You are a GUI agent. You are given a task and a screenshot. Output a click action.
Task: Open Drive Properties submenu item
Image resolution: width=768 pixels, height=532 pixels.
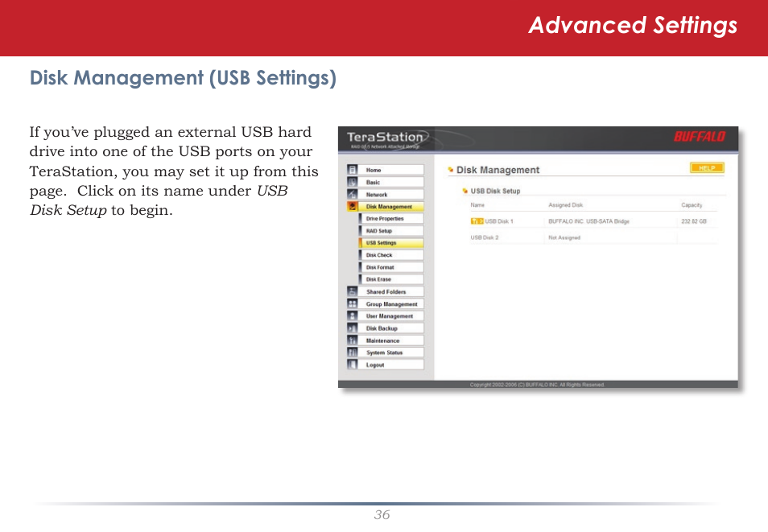point(391,218)
